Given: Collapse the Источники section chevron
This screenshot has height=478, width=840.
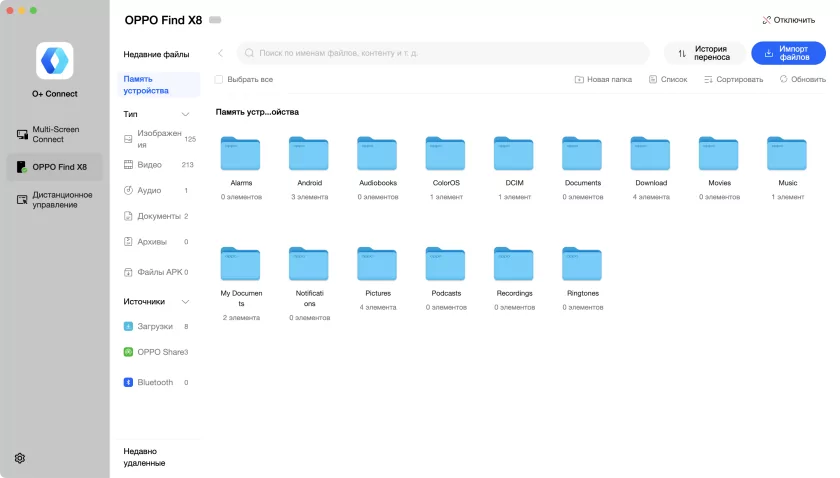Looking at the screenshot, I should [x=185, y=302].
